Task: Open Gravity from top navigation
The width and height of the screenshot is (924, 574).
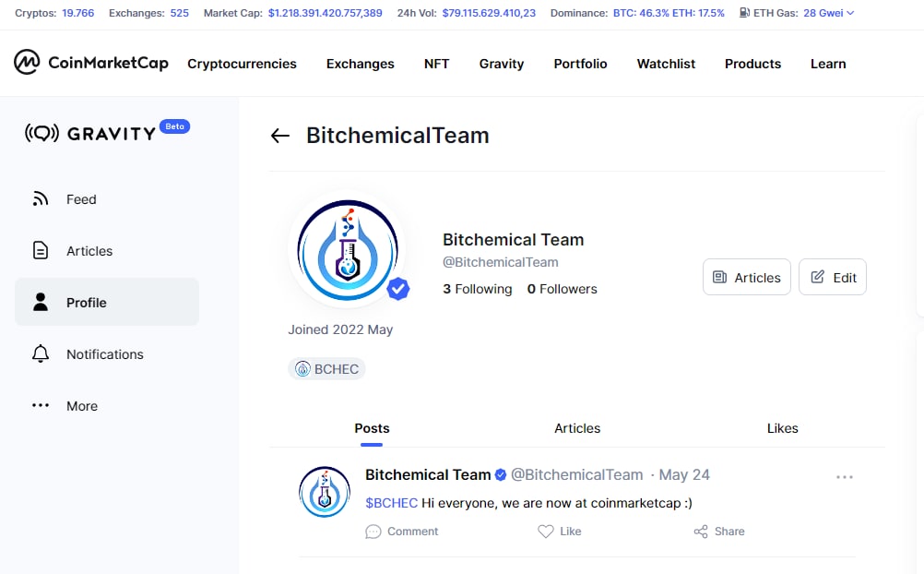Action: pyautogui.click(x=502, y=64)
